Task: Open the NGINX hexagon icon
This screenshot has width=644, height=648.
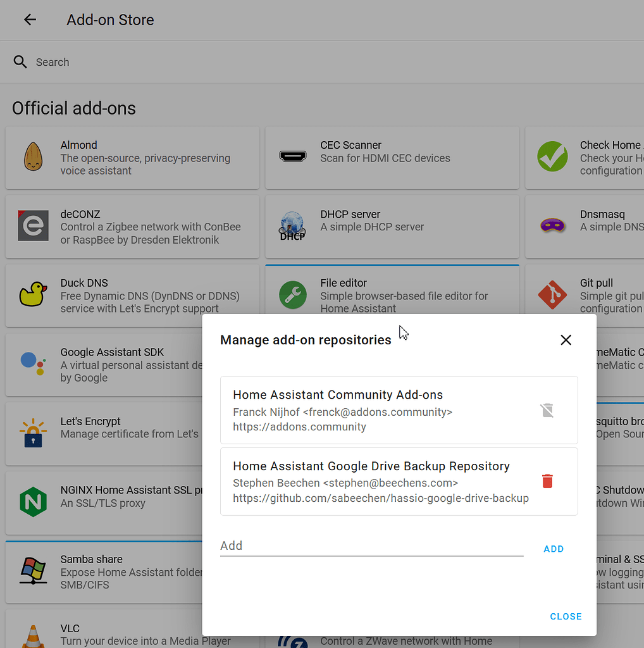Action: point(33,502)
